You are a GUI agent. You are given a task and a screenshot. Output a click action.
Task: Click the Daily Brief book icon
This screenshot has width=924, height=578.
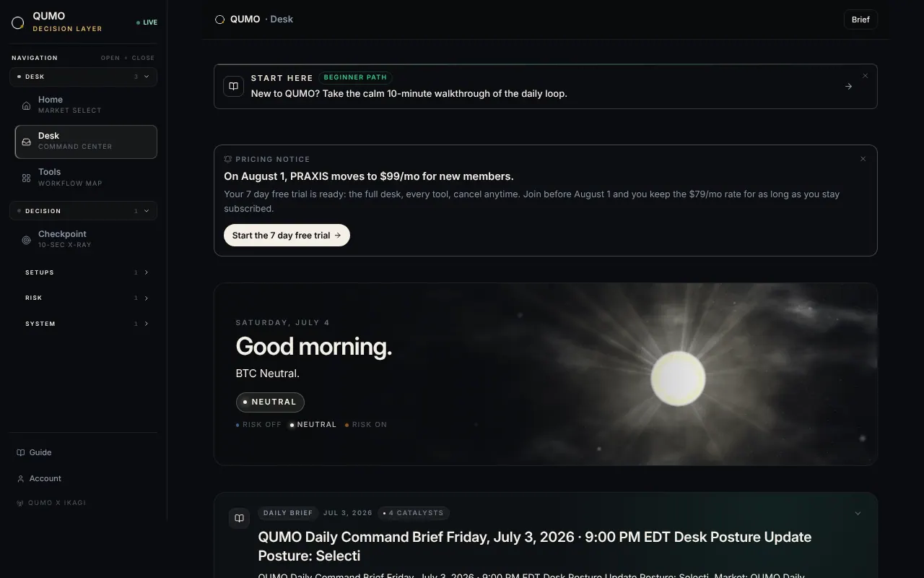(239, 518)
